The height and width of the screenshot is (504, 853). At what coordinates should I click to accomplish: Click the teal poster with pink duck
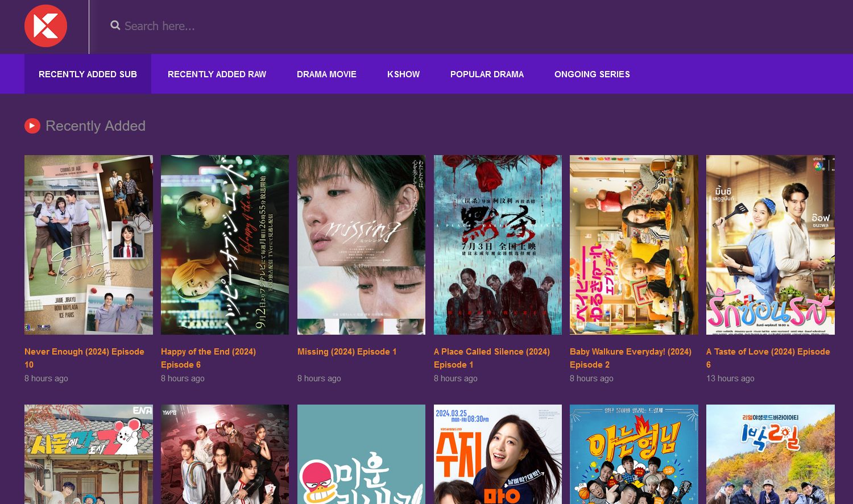361,454
